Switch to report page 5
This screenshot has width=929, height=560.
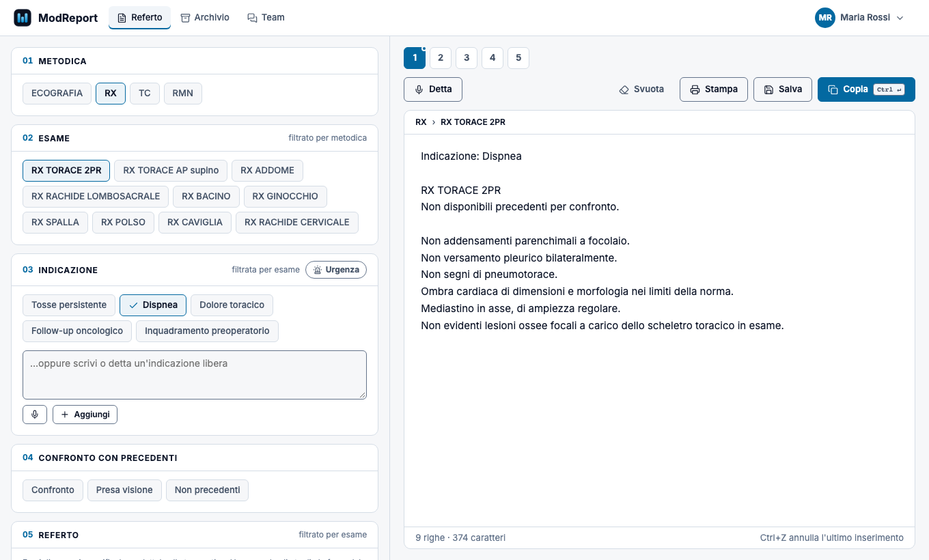tap(518, 58)
